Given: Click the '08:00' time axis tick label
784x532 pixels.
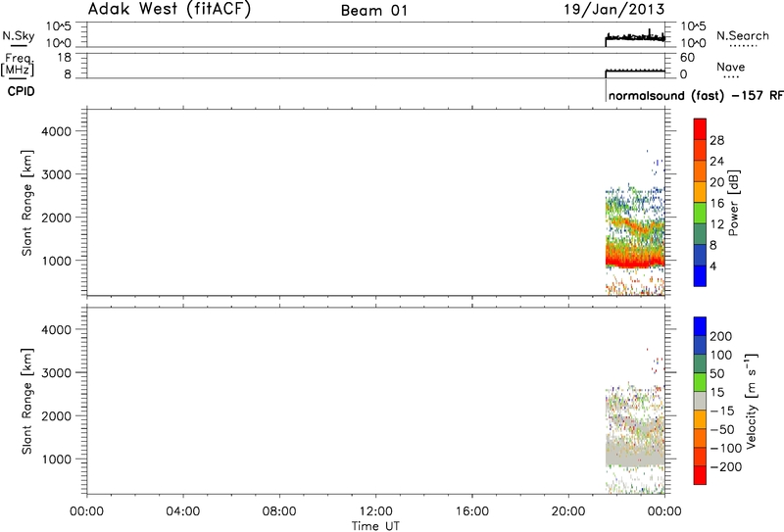Looking at the screenshot, I should click(x=279, y=512).
